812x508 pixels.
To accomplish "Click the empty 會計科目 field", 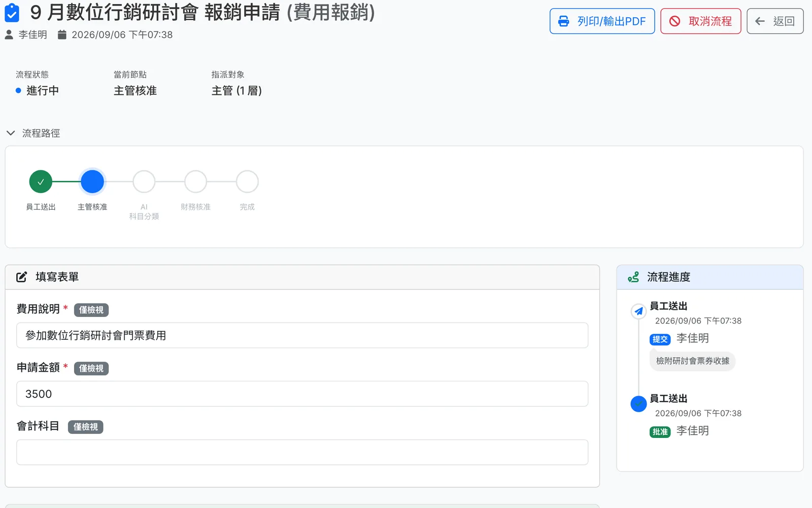I will click(x=302, y=452).
